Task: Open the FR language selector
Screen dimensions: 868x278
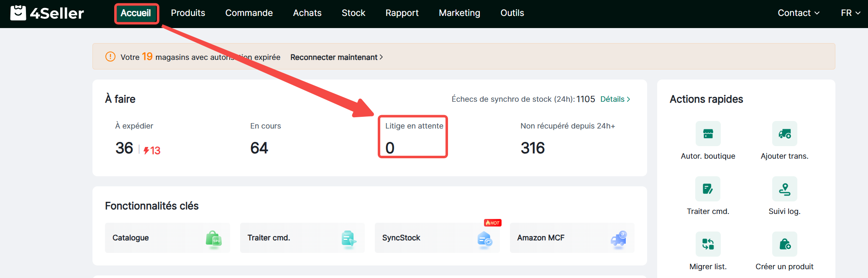Action: (850, 13)
